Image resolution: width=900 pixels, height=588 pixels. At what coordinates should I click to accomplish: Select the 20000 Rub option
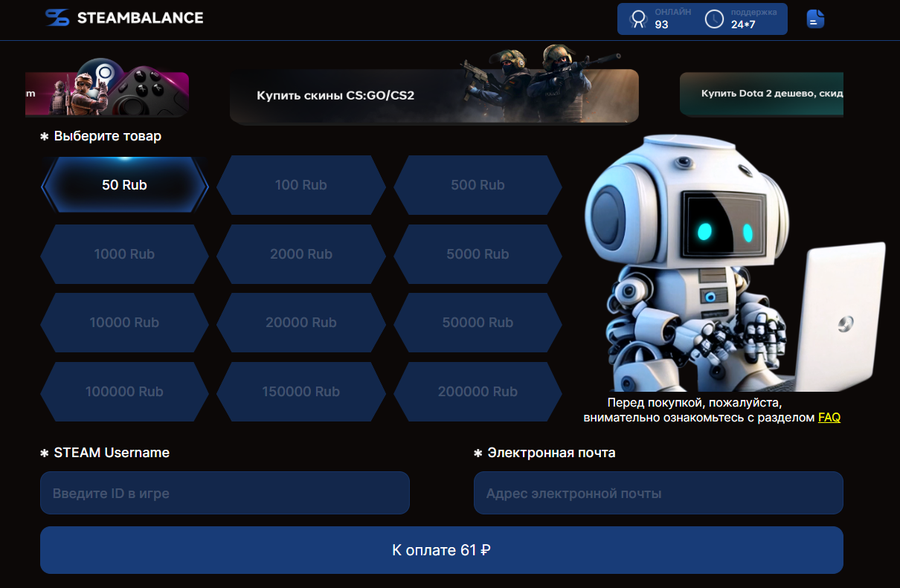pyautogui.click(x=301, y=323)
